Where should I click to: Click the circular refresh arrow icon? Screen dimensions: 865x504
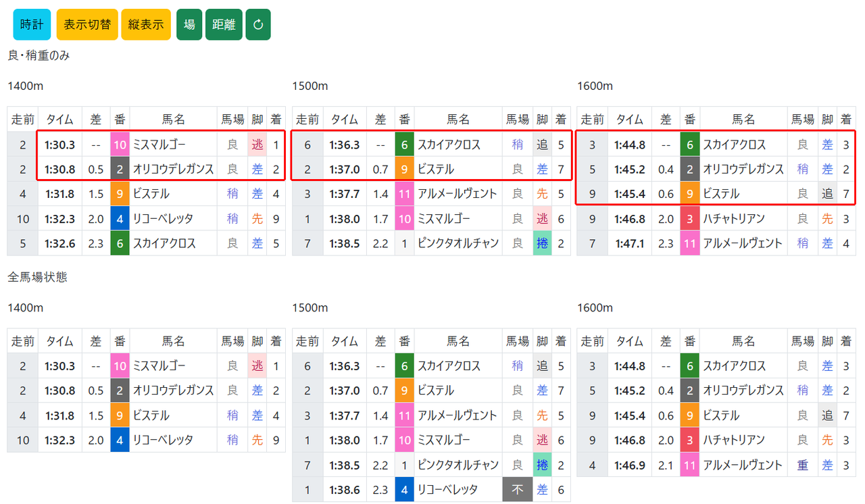[x=258, y=25]
